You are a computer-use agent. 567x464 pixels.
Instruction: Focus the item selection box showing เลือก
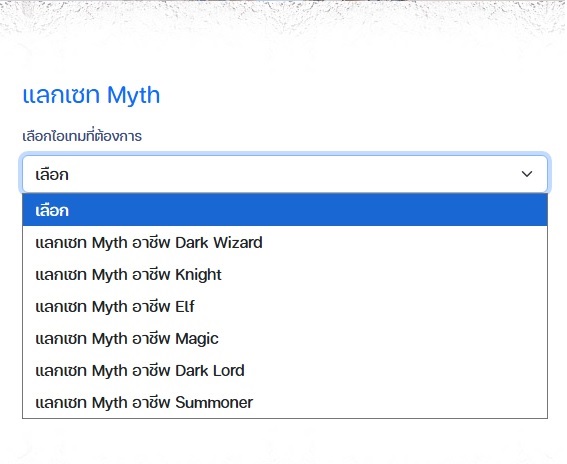tap(285, 174)
